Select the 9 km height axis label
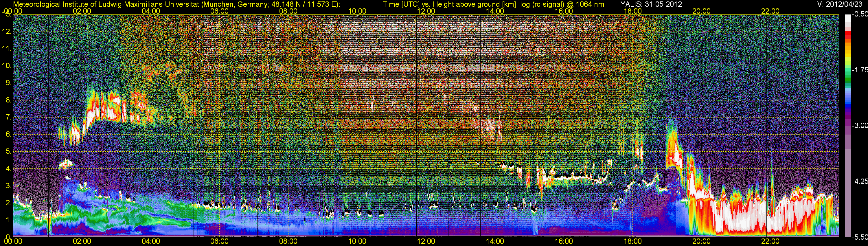The width and height of the screenshot is (868, 246). coord(8,82)
